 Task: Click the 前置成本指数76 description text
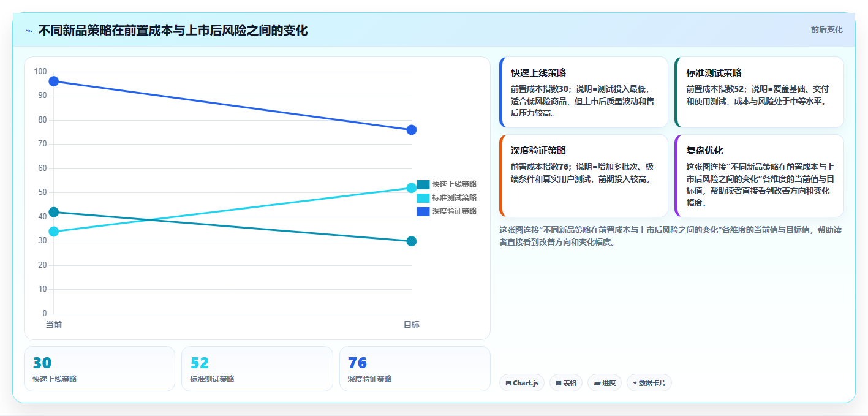pyautogui.click(x=584, y=173)
